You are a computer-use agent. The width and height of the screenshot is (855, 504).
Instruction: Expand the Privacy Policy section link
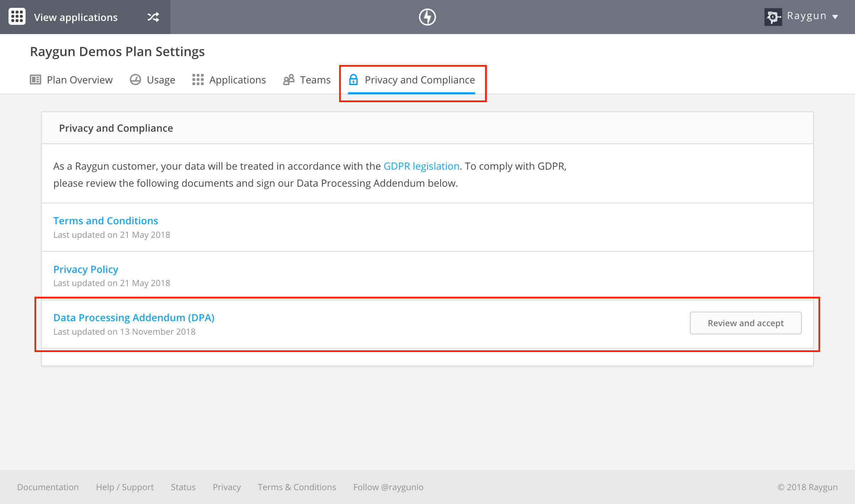click(x=86, y=269)
